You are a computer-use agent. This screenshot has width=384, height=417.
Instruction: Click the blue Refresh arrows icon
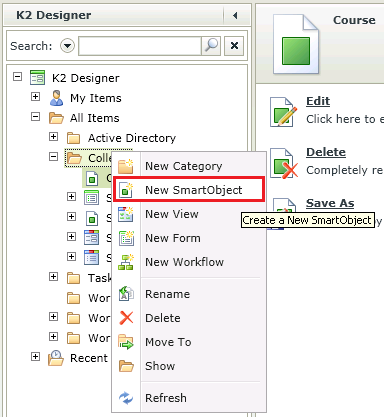click(x=126, y=398)
